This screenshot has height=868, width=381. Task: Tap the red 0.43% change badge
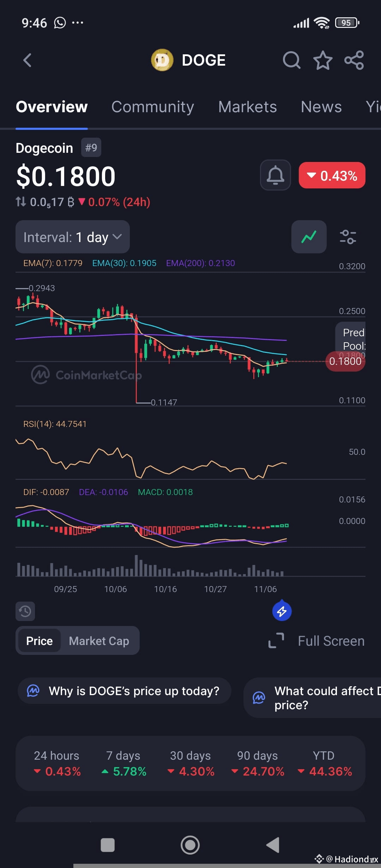pos(332,175)
